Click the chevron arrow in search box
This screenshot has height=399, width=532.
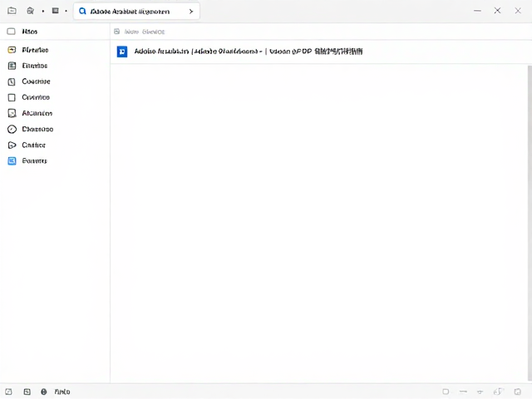tap(191, 12)
